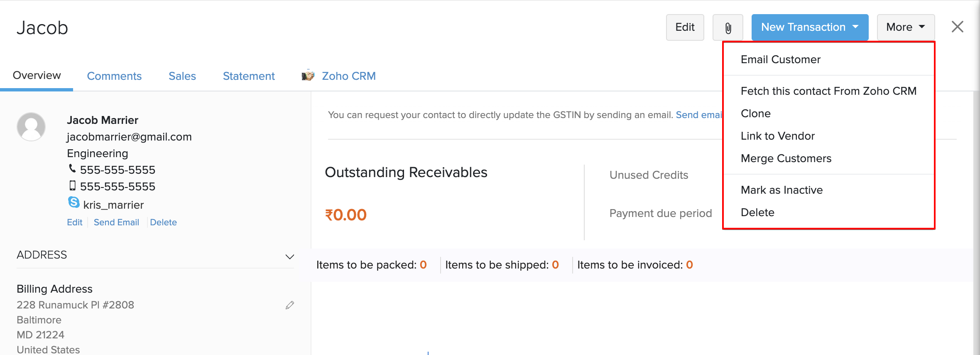Image resolution: width=980 pixels, height=355 pixels.
Task: Open the More dropdown menu
Action: pyautogui.click(x=905, y=27)
